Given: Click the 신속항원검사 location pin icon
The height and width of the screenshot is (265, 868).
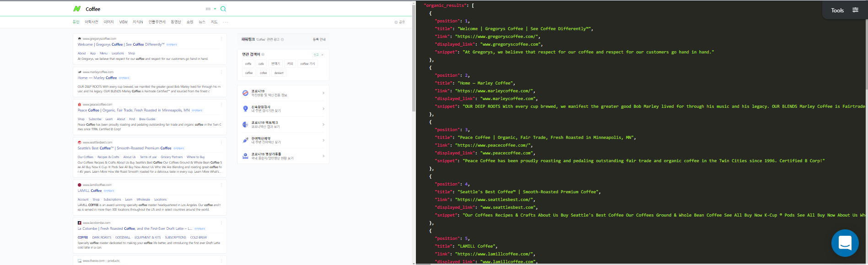Looking at the screenshot, I should (245, 109).
